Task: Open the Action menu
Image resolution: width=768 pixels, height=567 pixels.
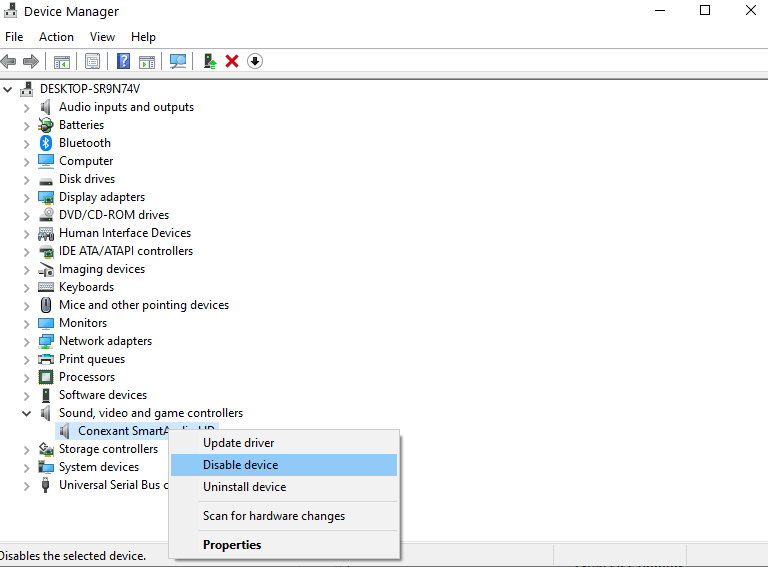Action: tap(56, 37)
